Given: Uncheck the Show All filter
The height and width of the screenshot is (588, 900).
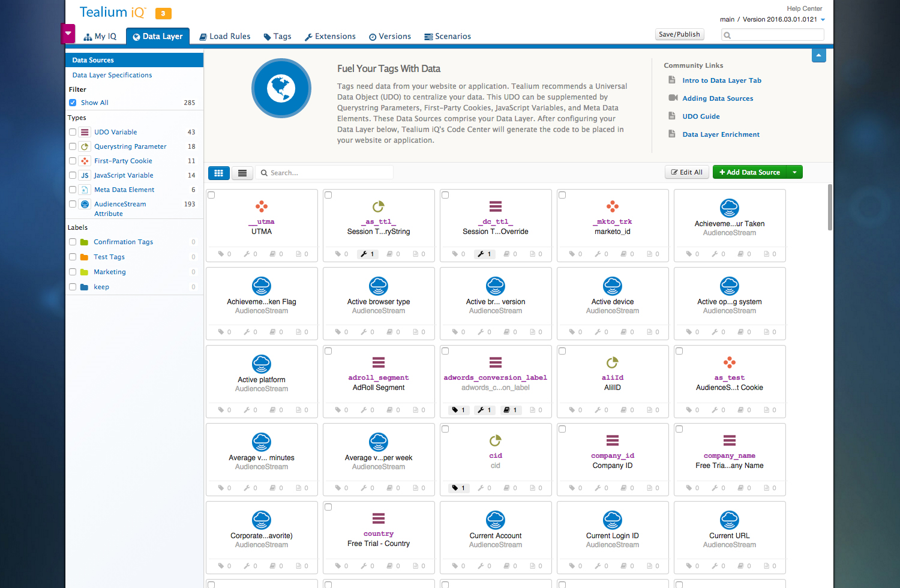Looking at the screenshot, I should pos(73,103).
